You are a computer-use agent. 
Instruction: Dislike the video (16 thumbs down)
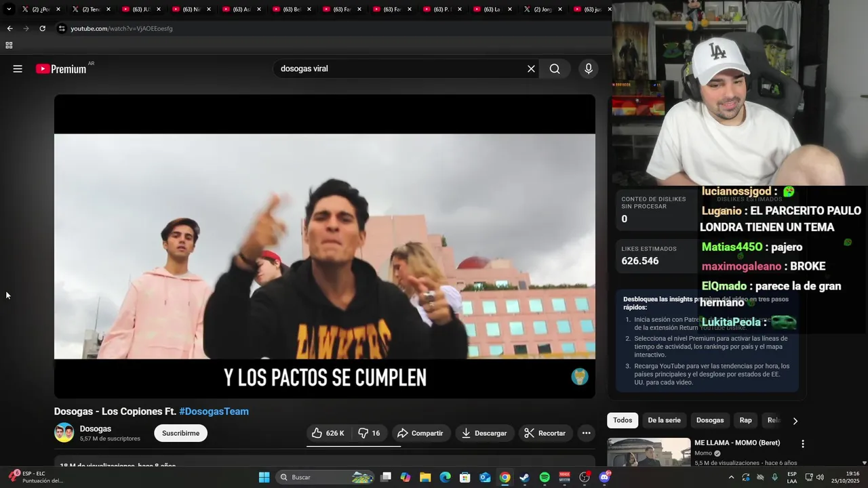point(369,433)
